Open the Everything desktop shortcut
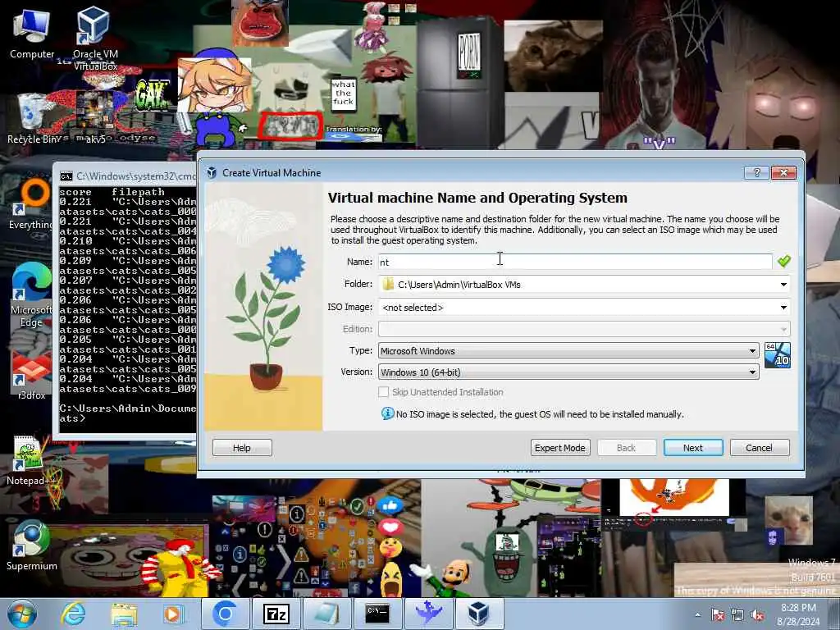 pos(31,203)
